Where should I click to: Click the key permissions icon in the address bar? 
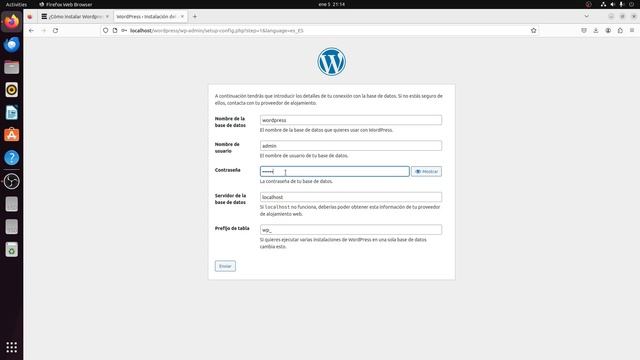coord(124,31)
